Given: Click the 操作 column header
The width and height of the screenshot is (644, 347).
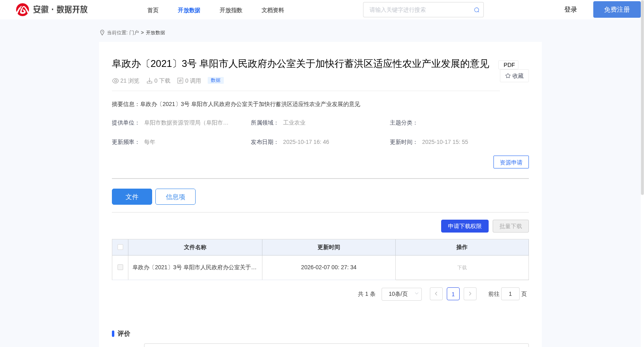Looking at the screenshot, I should click(x=462, y=247).
